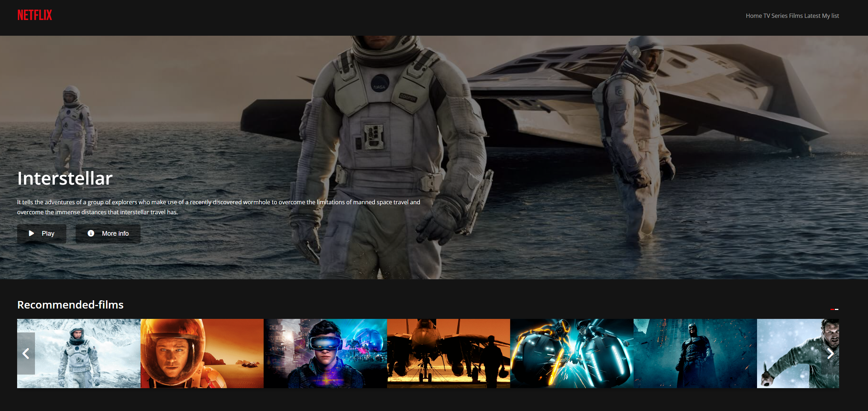The image size is (868, 411).
Task: Open the Home nav link
Action: [753, 16]
